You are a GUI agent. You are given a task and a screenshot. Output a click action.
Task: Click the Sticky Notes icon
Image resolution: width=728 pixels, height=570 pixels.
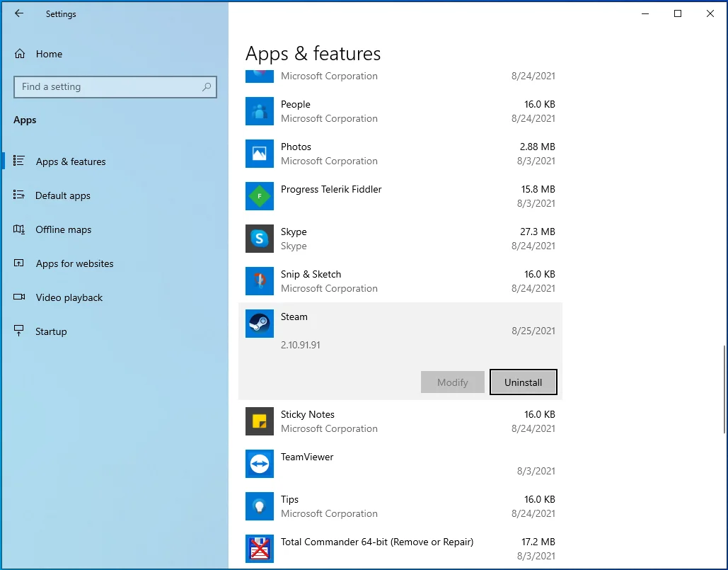[260, 421]
